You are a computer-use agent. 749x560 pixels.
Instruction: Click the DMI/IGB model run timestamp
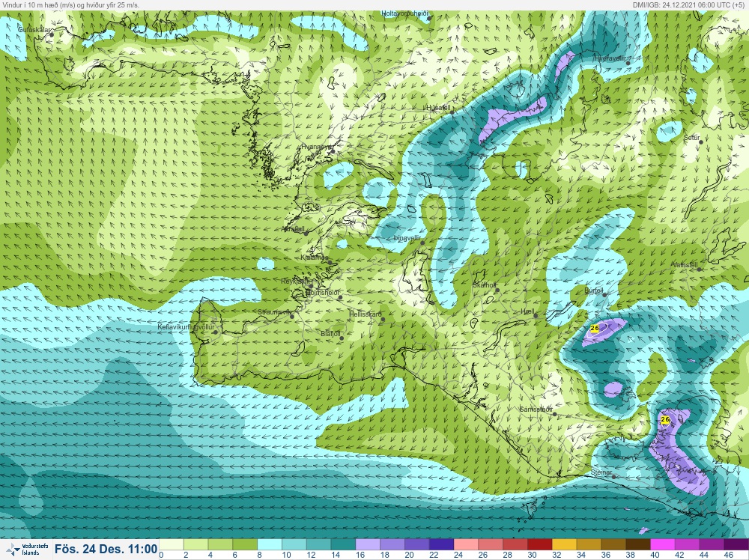(x=688, y=4)
